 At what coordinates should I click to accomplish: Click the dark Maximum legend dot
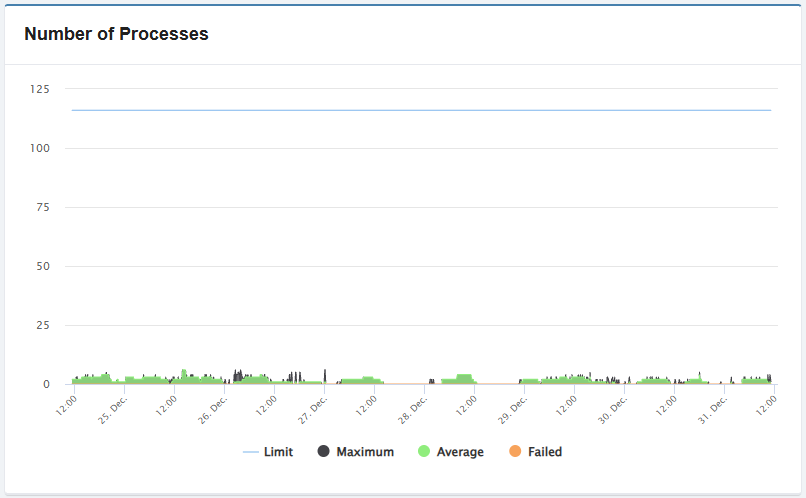324,452
